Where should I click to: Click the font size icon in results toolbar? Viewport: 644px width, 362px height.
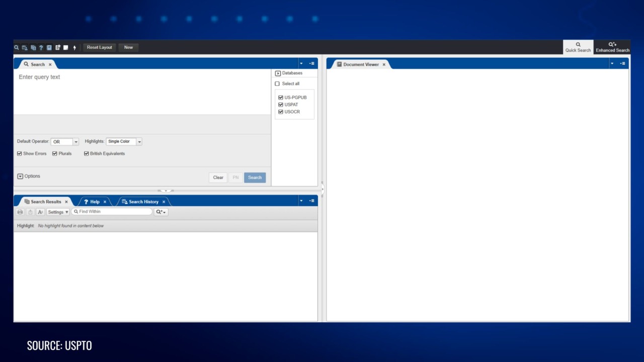40,212
